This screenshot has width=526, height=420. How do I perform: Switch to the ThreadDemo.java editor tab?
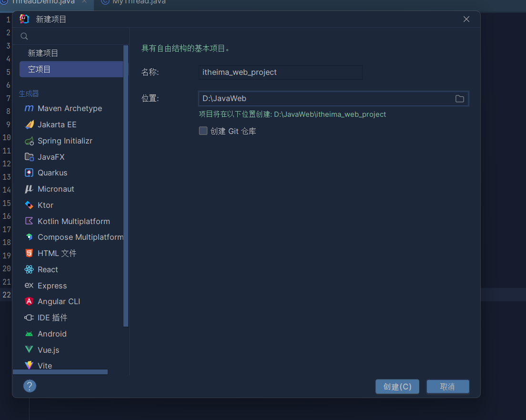(43, 2)
